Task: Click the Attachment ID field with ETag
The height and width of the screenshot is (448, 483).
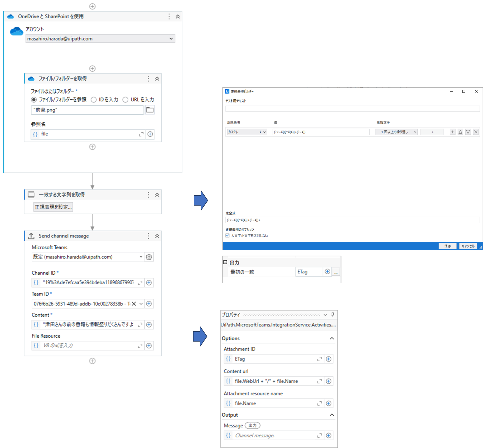Action: (273, 359)
